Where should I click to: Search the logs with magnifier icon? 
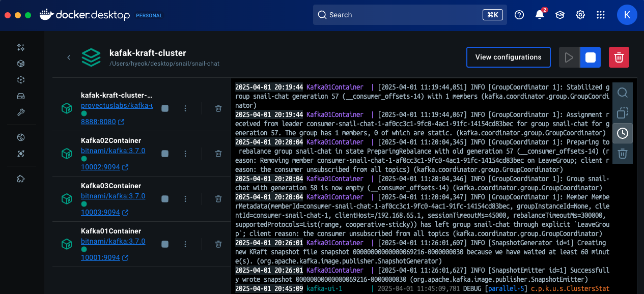pyautogui.click(x=623, y=93)
